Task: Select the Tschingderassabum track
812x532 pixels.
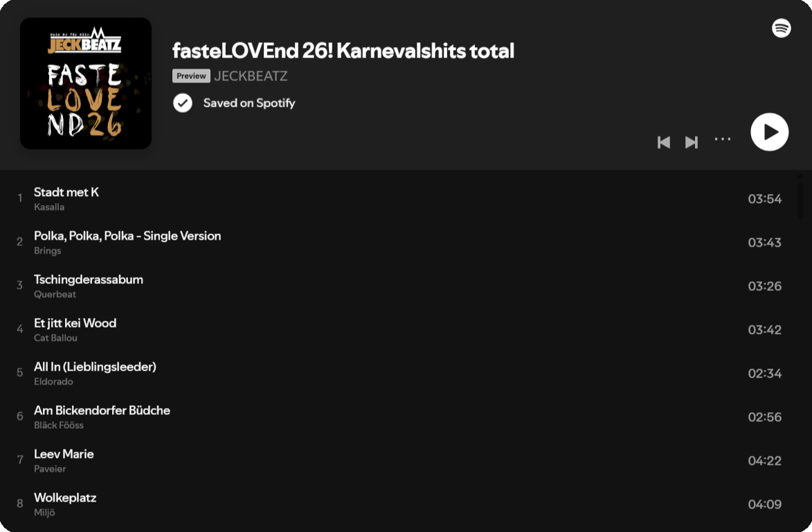Action: (x=89, y=280)
